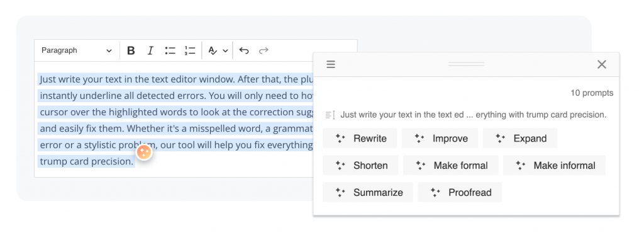This screenshot has height=235, width=644.
Task: Choose the Improve prompt
Action: pyautogui.click(x=440, y=138)
